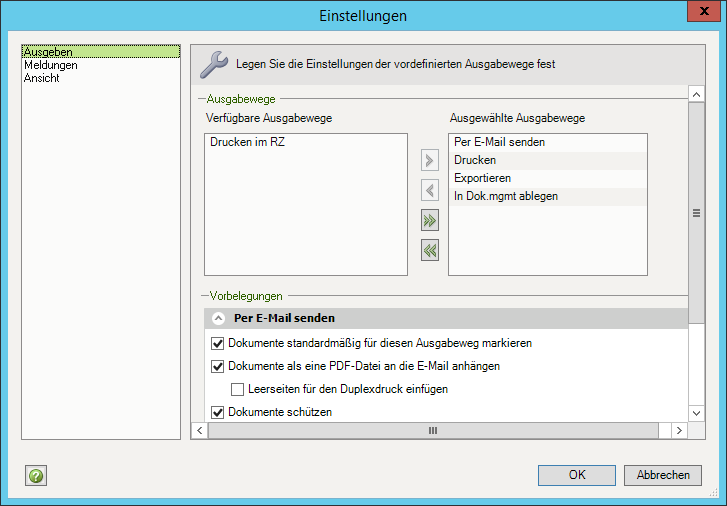Confirm settings with the OK button
The width and height of the screenshot is (727, 506).
click(576, 475)
